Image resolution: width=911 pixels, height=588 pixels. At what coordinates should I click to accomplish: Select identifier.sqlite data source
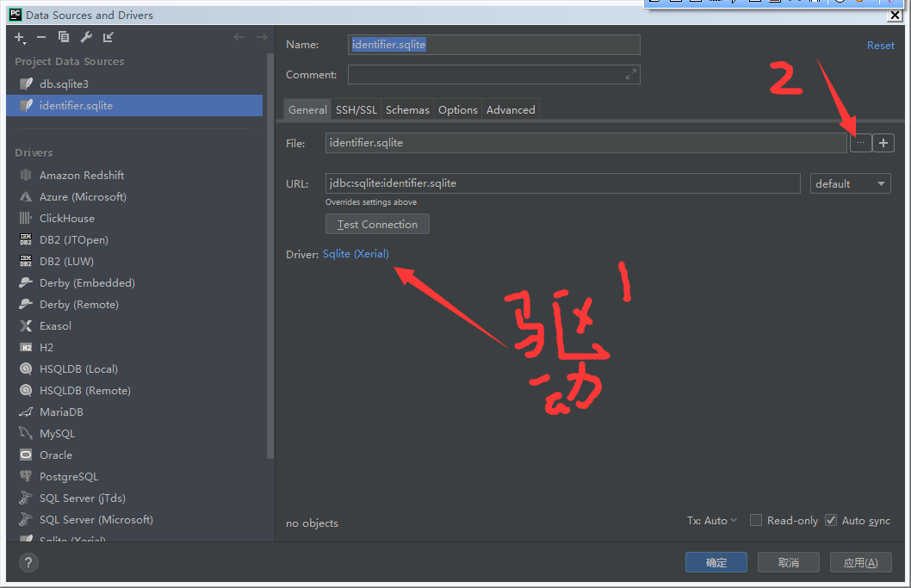134,105
